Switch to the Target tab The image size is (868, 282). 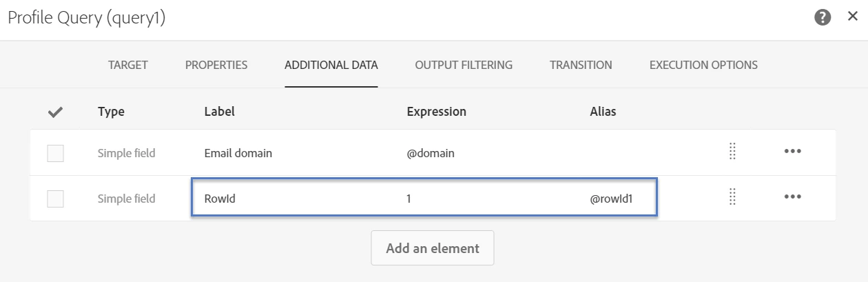coord(128,66)
